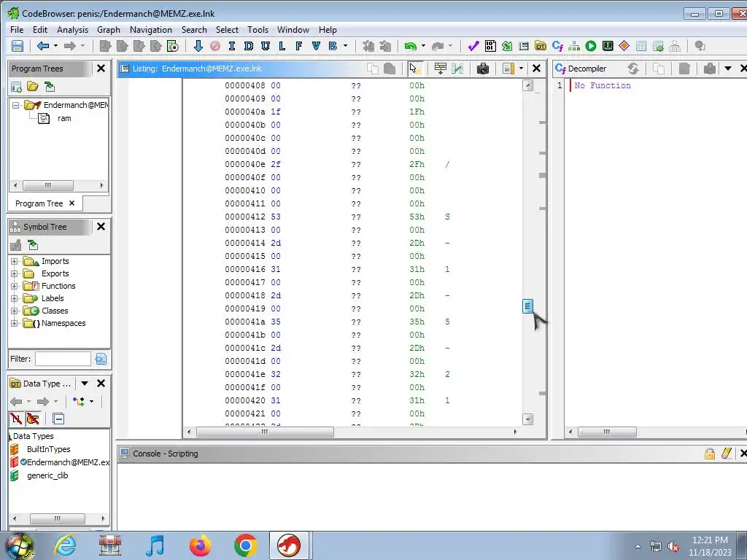Select the ram fragment in Program Trees
747x560 pixels.
point(64,118)
